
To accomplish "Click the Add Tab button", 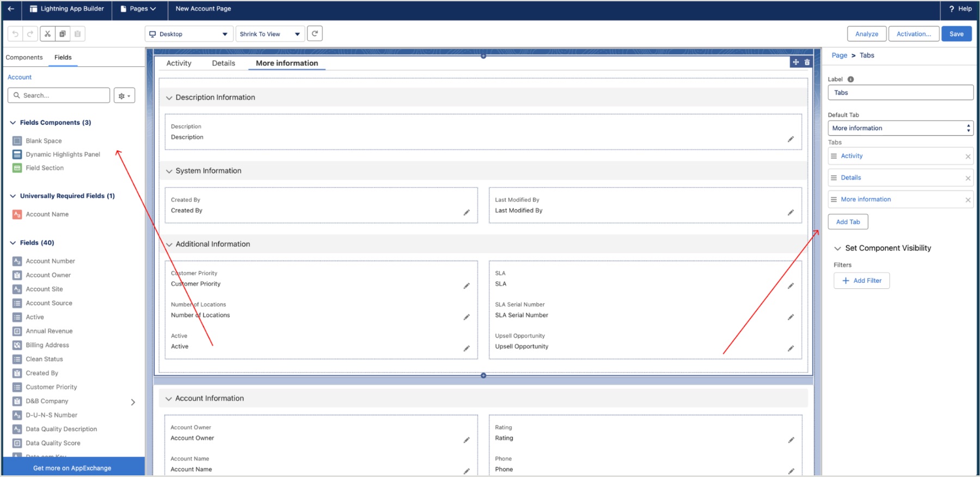I will pos(848,222).
